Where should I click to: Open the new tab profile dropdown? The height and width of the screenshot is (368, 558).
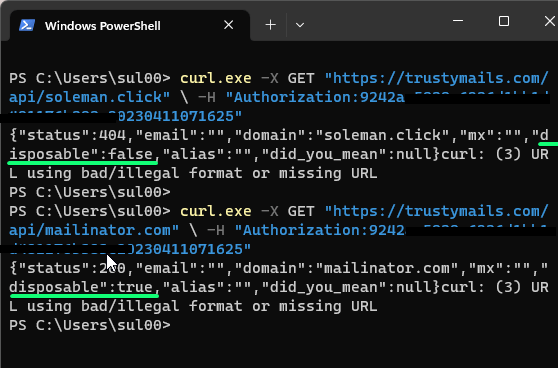(x=300, y=25)
